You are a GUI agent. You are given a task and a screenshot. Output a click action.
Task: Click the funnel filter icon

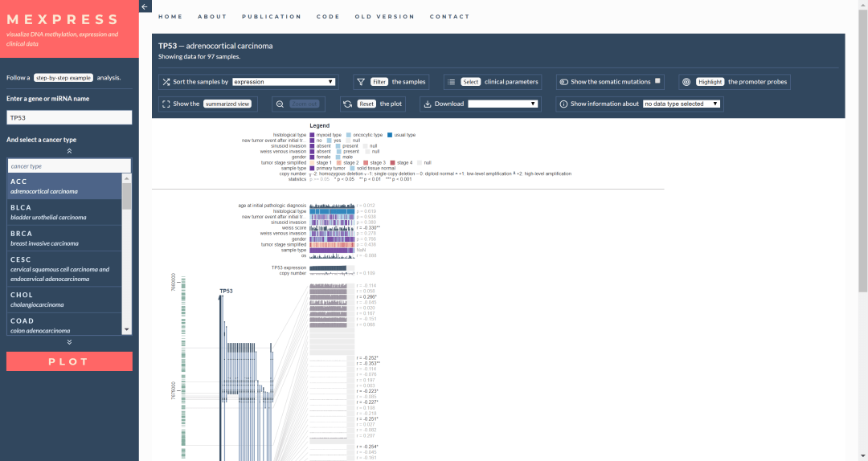pos(361,82)
